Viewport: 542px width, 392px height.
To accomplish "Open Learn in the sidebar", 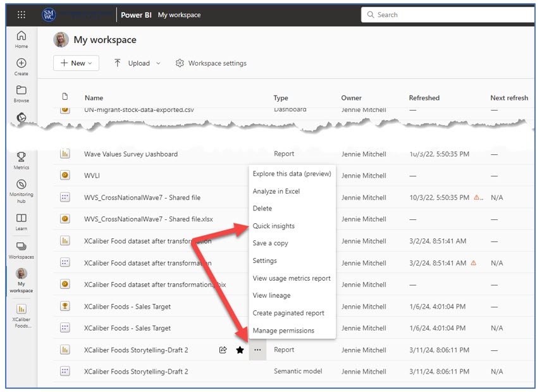I will pos(22,222).
